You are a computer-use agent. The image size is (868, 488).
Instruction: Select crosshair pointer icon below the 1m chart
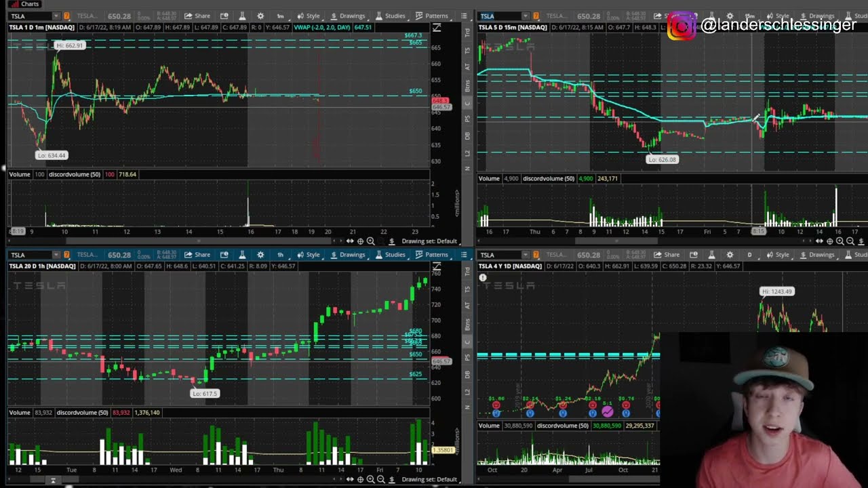pyautogui.click(x=360, y=241)
